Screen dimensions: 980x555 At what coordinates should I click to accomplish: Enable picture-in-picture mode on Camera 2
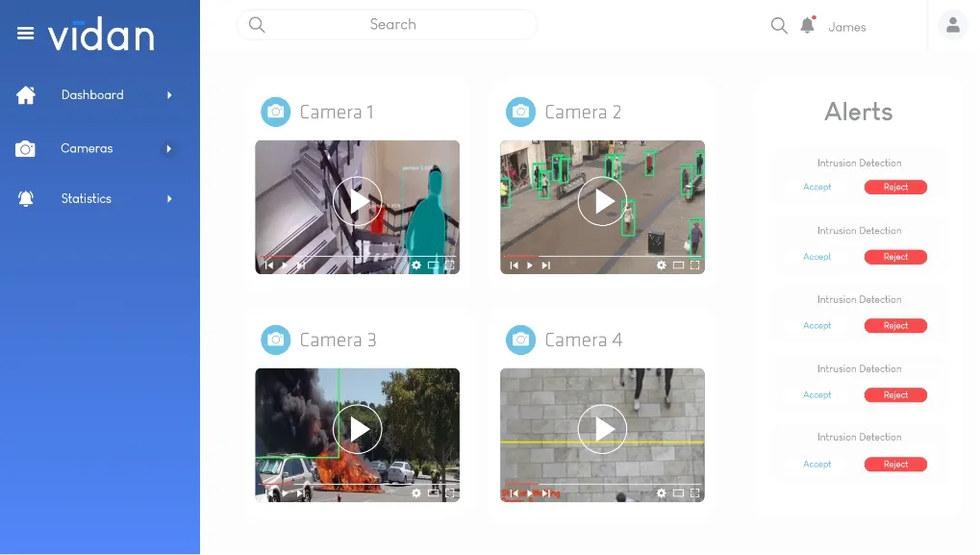[x=676, y=265]
